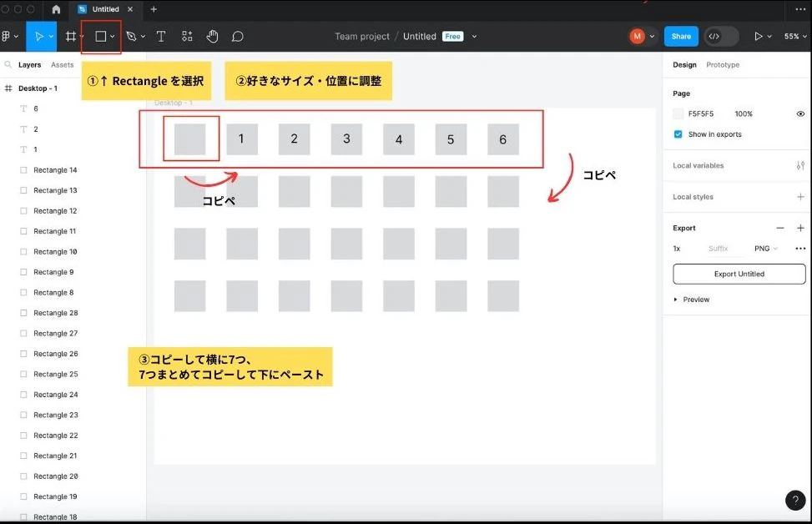
Task: Select the Comment tool
Action: click(x=238, y=36)
